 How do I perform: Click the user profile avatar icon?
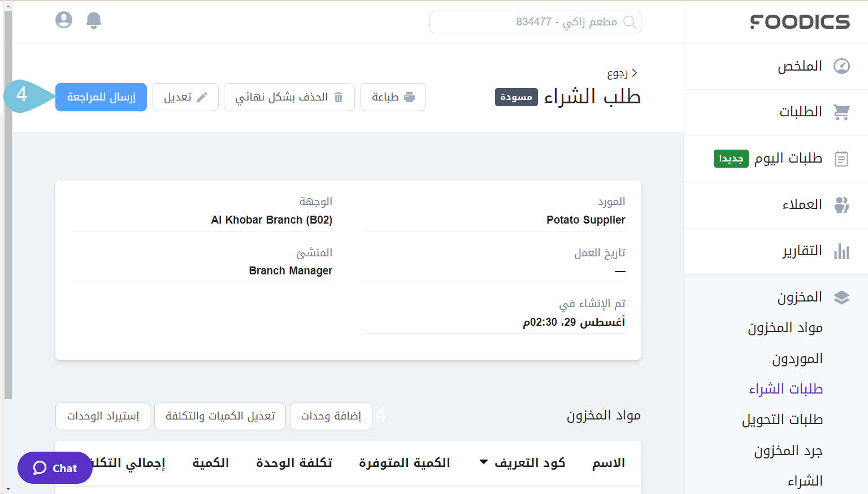click(x=64, y=20)
